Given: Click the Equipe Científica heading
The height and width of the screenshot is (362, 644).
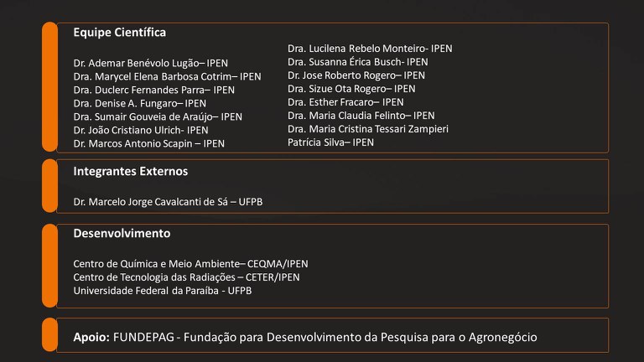Looking at the screenshot, I should click(119, 33).
